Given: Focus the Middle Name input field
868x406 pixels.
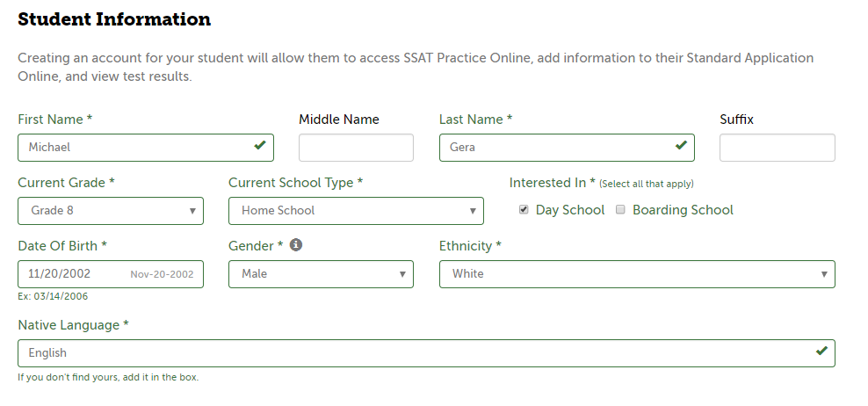Looking at the screenshot, I should click(356, 148).
